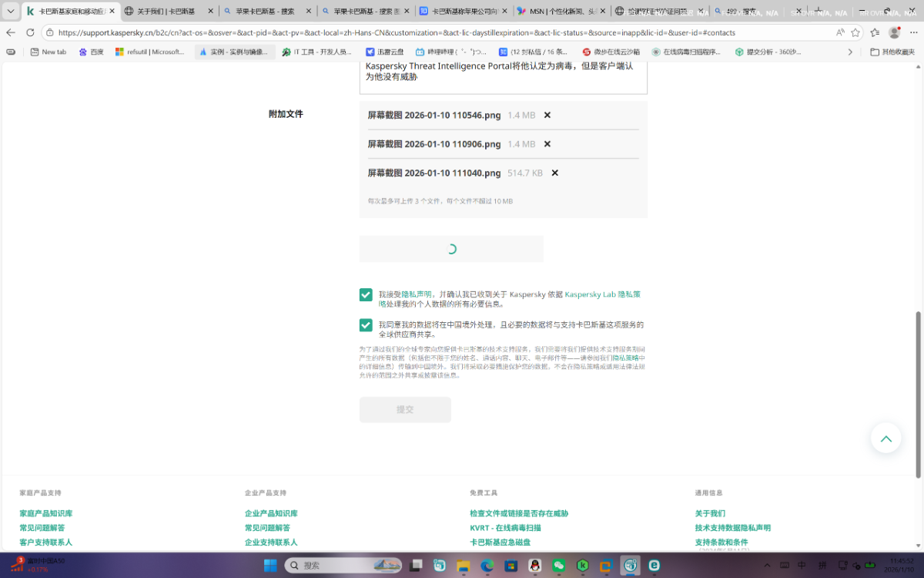924x578 pixels.
Task: Click the address bar URL
Action: click(397, 32)
